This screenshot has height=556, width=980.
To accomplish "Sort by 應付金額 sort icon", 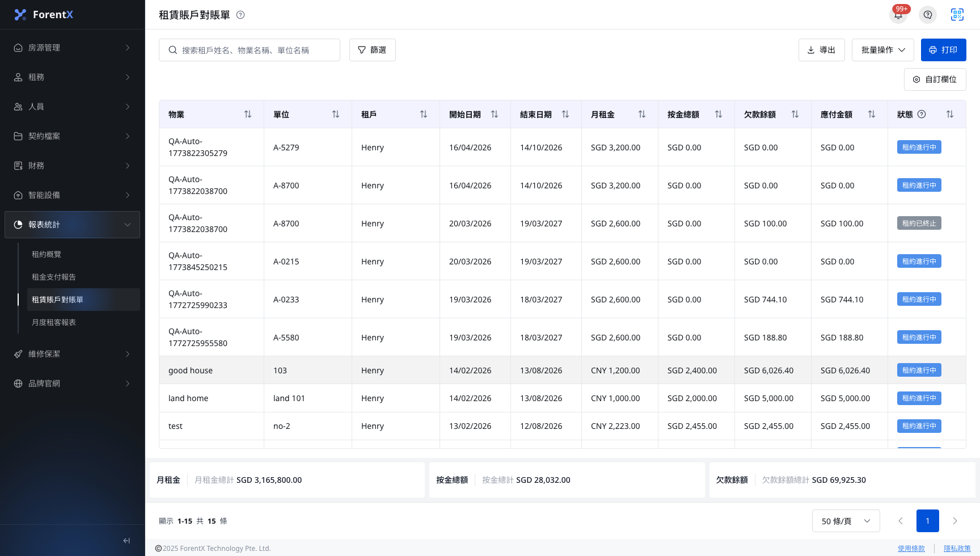I will pos(872,114).
